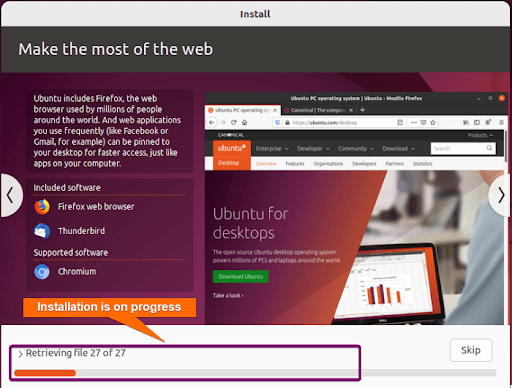Image resolution: width=512 pixels, height=388 pixels.
Task: Click the forward arrow in the Firefox screenshot
Action: 223,122
